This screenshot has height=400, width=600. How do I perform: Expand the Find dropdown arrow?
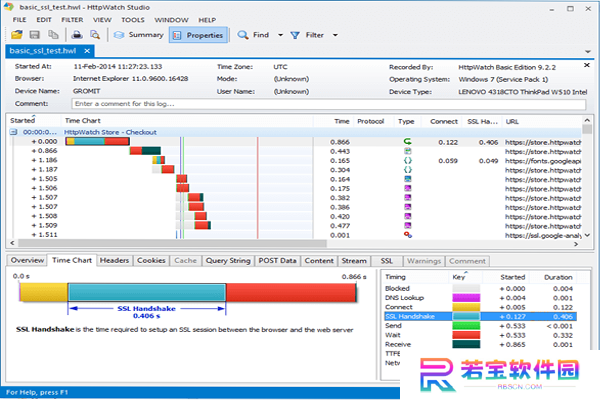(x=280, y=35)
